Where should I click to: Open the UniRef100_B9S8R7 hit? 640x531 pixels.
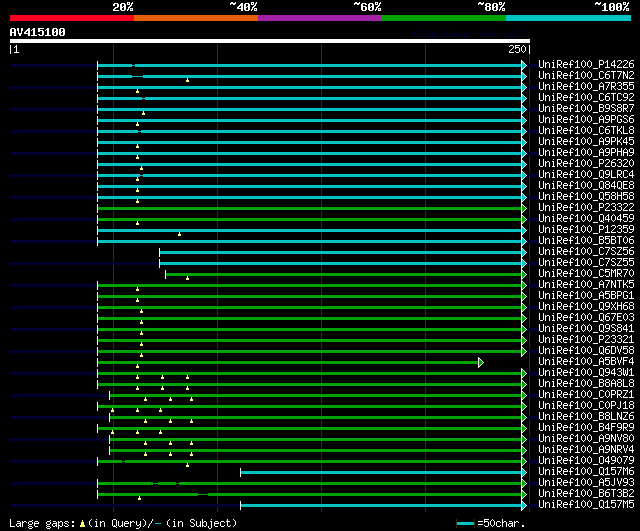point(586,109)
